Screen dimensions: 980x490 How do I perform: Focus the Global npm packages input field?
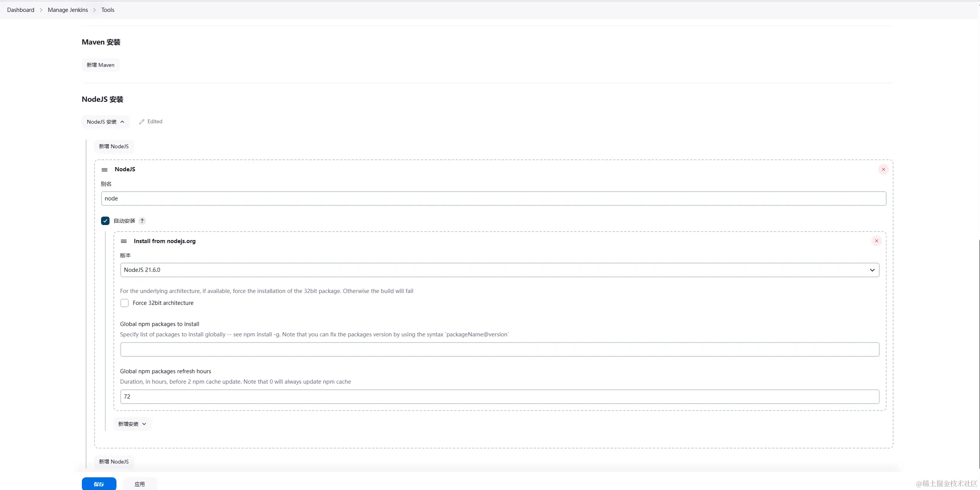(x=499, y=349)
